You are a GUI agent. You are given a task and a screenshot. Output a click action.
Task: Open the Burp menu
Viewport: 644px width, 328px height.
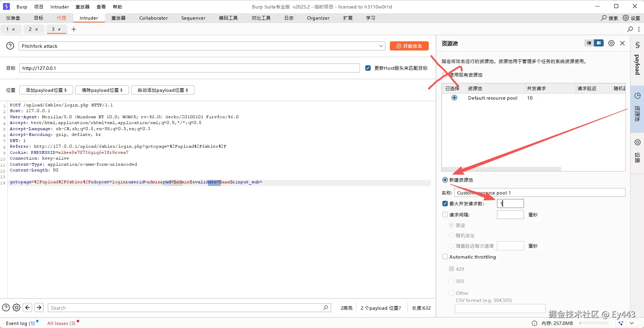coord(22,7)
